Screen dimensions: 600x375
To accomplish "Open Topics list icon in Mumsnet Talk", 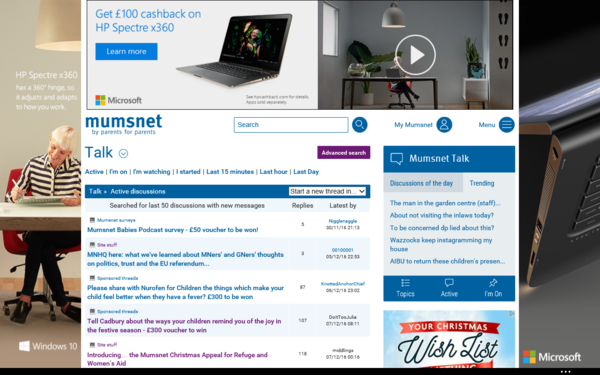I will pyautogui.click(x=405, y=283).
